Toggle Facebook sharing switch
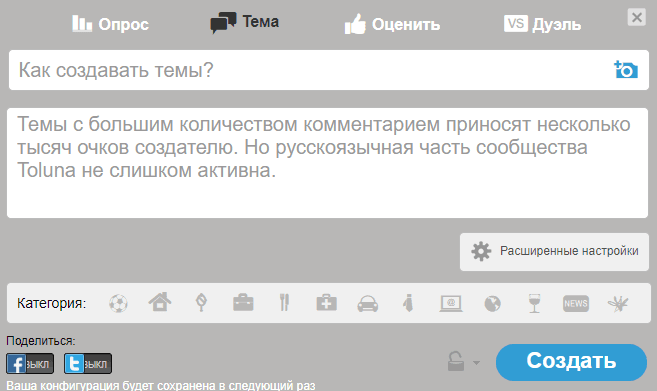 (30, 363)
